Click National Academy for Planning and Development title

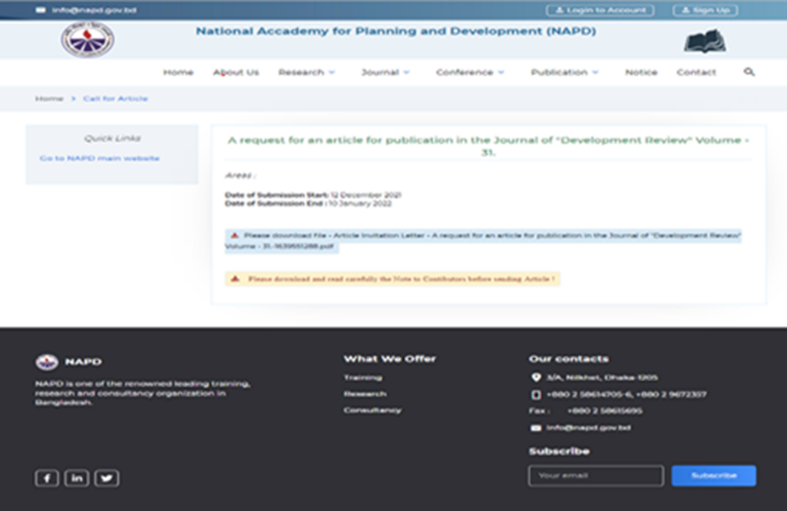coord(396,31)
